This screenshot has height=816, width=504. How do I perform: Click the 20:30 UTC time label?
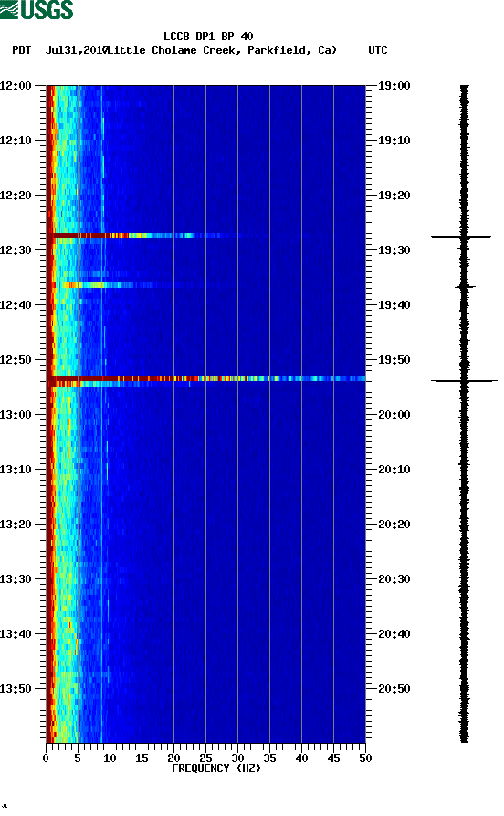tap(394, 579)
